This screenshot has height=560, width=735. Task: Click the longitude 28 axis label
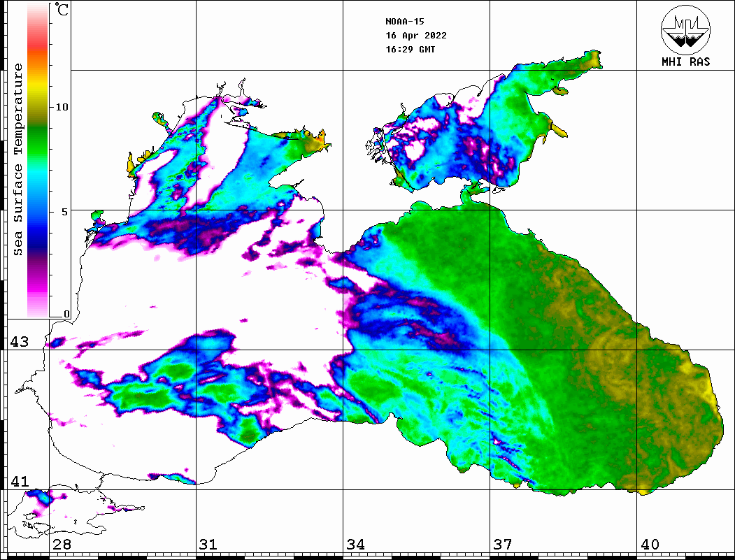pyautogui.click(x=62, y=545)
